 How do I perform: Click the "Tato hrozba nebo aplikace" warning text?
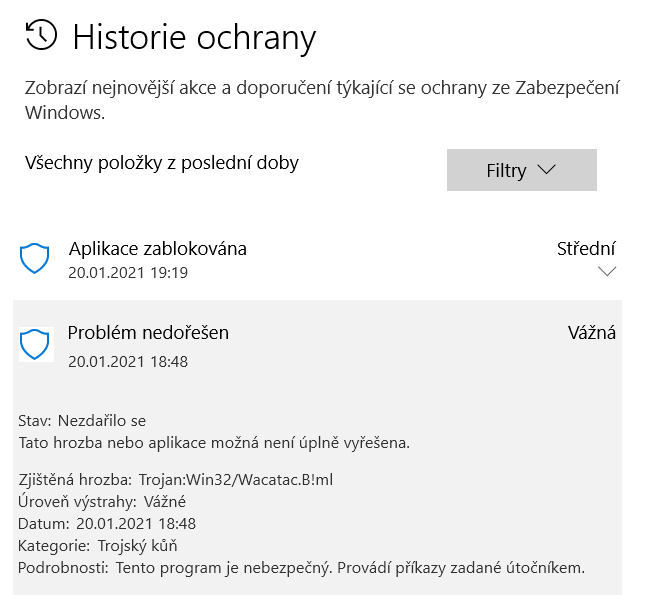click(215, 441)
